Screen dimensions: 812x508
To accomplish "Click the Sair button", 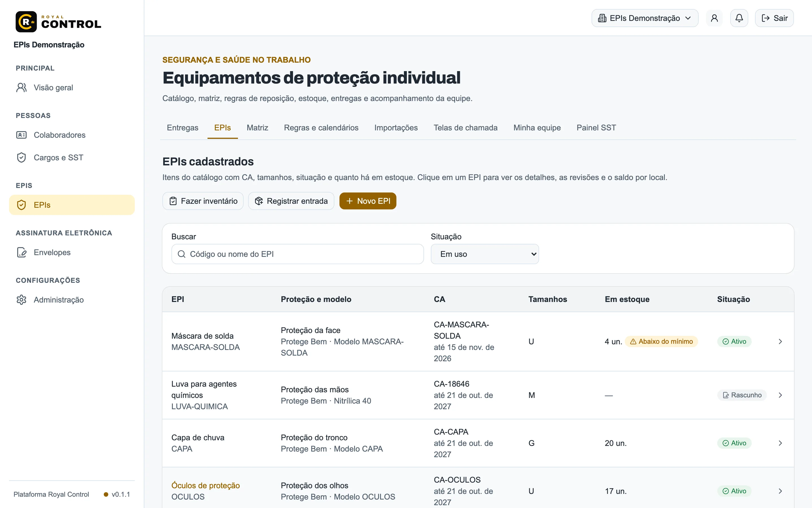I will 774,18.
